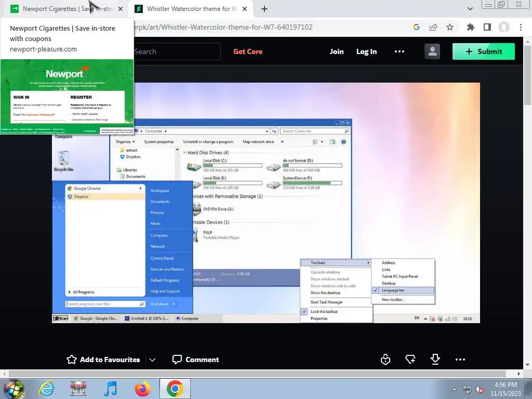
Task: Open DeviantArt header more options dots
Action: (x=400, y=51)
